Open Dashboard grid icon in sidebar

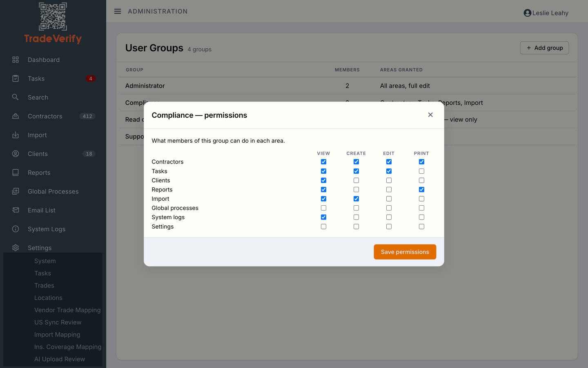[16, 60]
